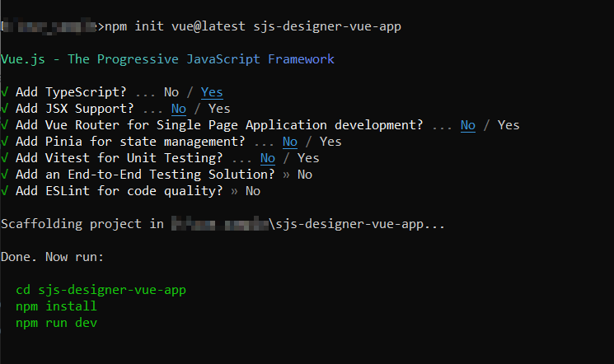Click the 'Done. Now run:' line
Viewport: 614px width, 364px height.
[52, 257]
